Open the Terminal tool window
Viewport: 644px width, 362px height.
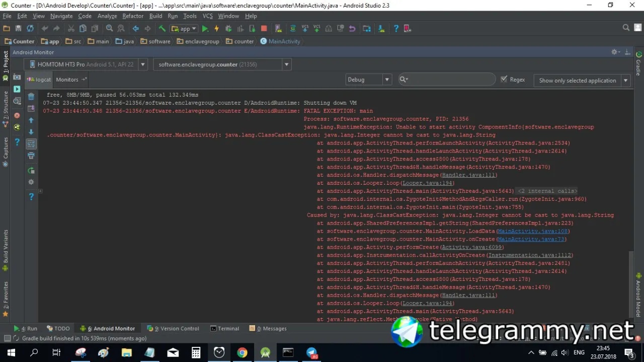pyautogui.click(x=224, y=328)
